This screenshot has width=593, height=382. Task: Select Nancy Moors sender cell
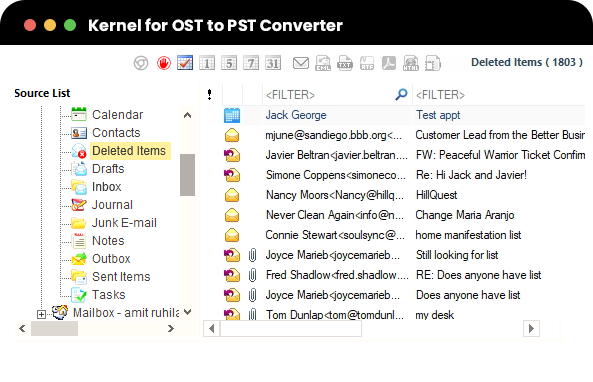coord(335,195)
